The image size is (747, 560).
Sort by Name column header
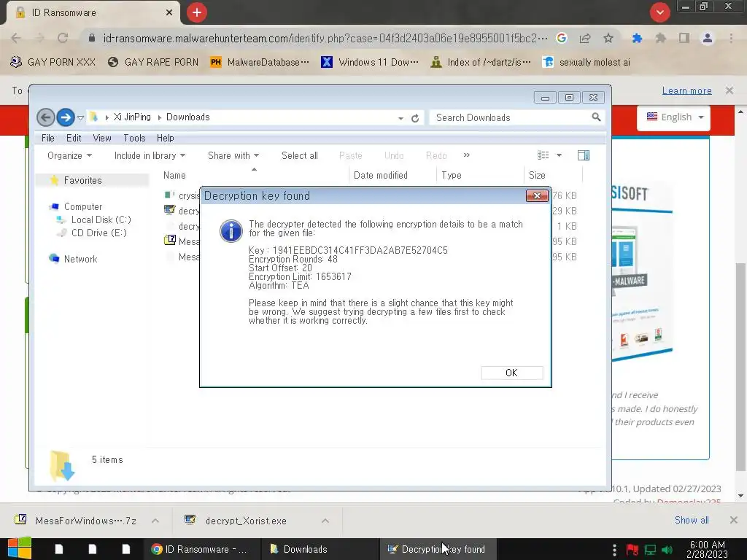[174, 175]
